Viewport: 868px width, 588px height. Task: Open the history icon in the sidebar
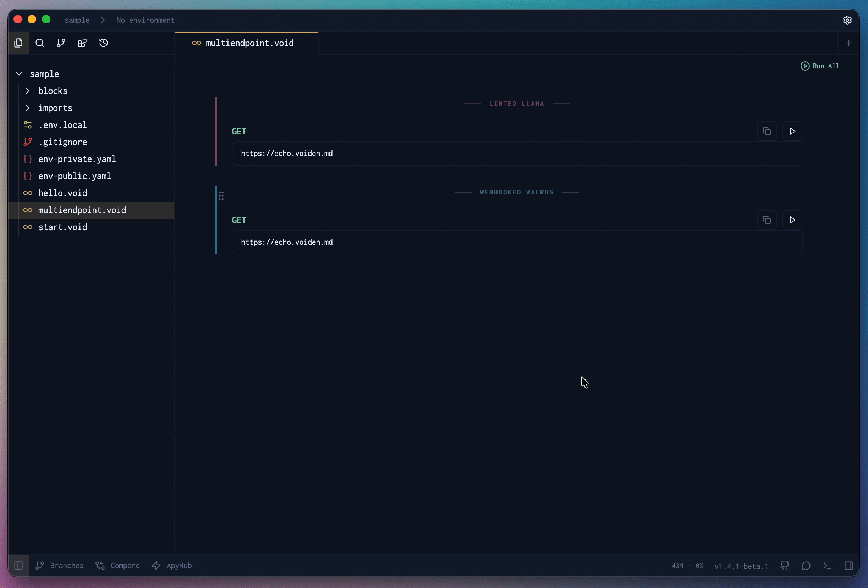coord(104,43)
